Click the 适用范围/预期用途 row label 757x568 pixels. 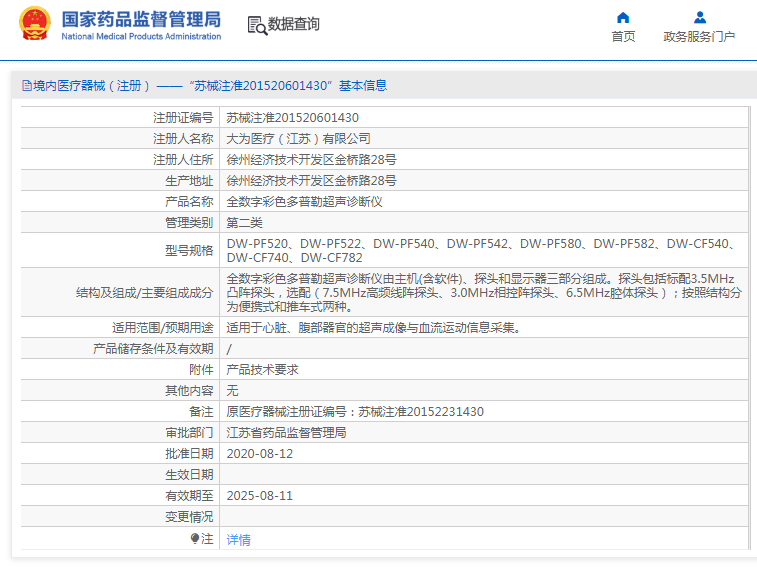[163, 328]
